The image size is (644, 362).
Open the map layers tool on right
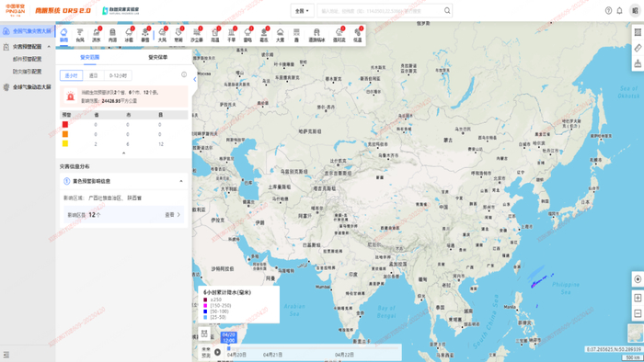pos(638,32)
